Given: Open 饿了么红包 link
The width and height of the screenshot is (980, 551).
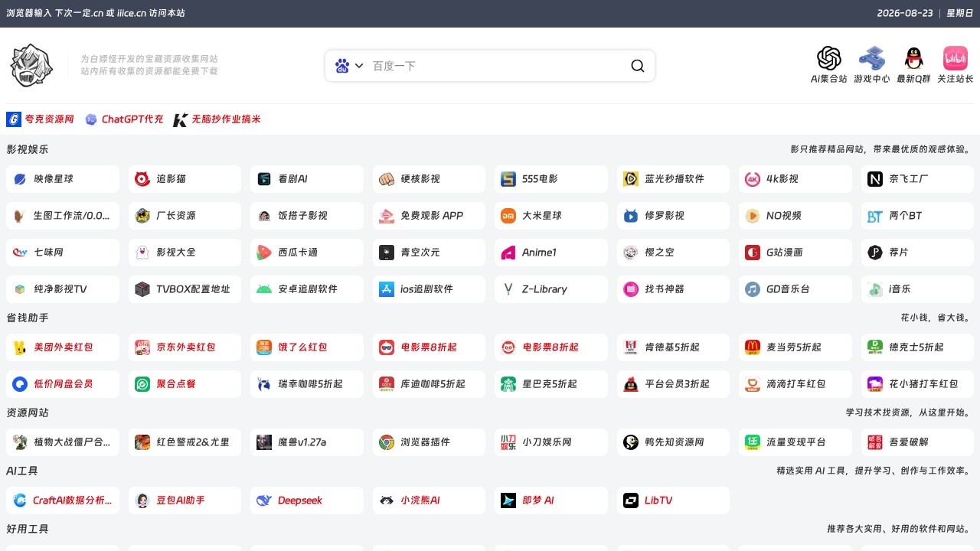Looking at the screenshot, I should pyautogui.click(x=307, y=347).
